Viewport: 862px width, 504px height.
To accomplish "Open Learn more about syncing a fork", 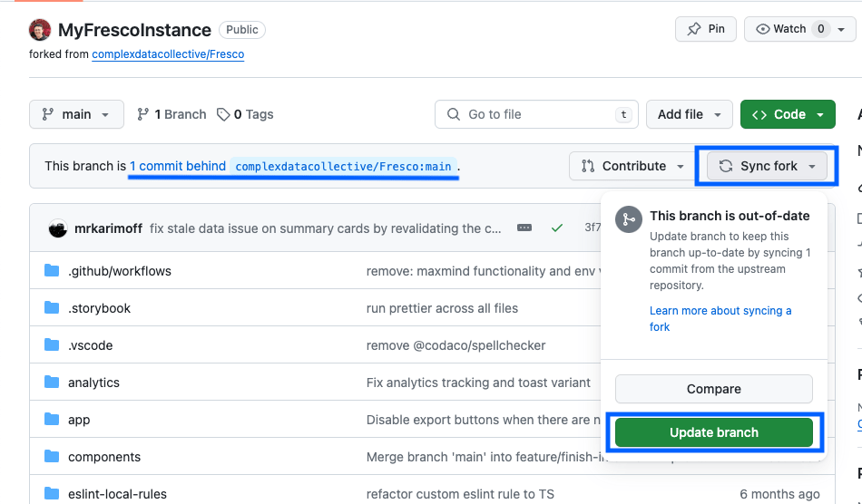I will tap(720, 318).
